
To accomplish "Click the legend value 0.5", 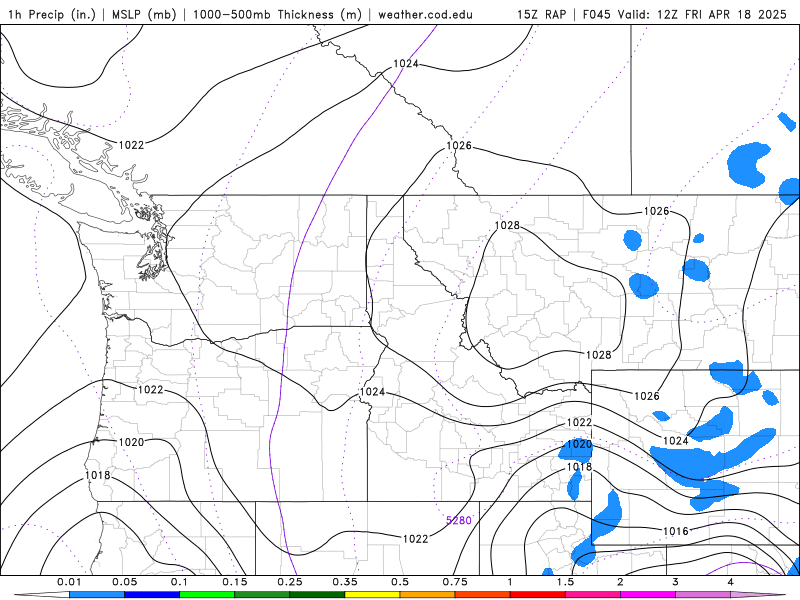I will click(400, 582).
